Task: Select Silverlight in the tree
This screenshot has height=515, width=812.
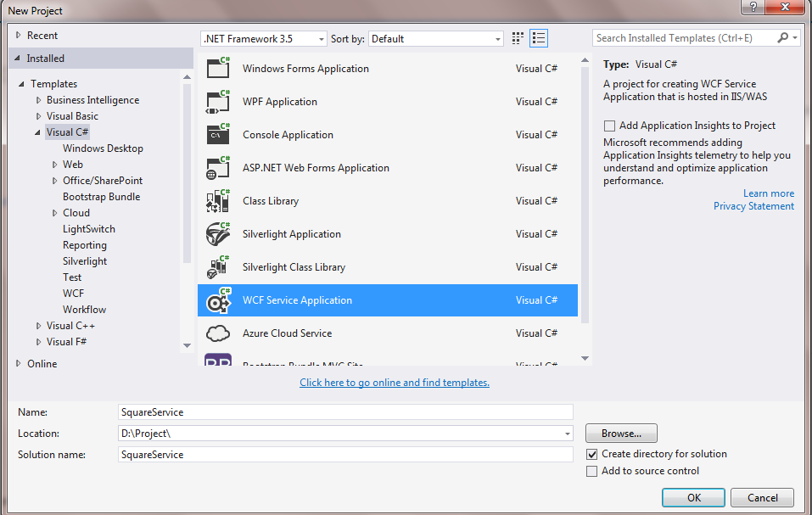Action: click(84, 260)
